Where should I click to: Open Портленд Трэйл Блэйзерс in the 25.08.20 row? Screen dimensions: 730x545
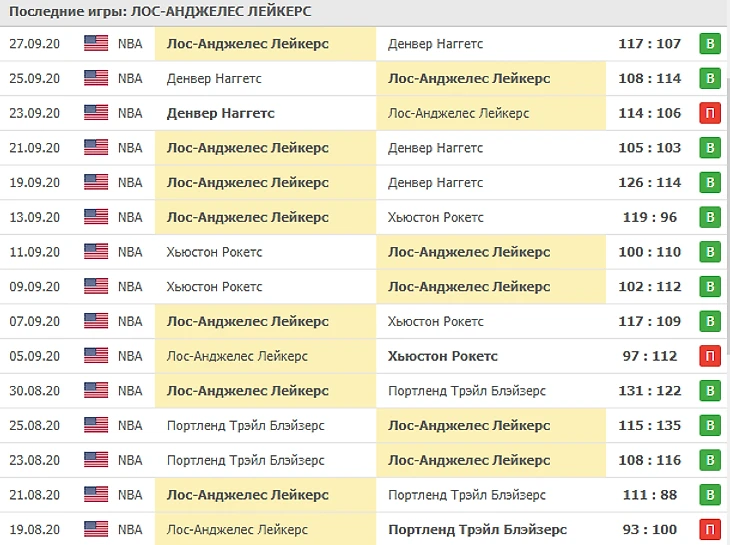point(245,425)
